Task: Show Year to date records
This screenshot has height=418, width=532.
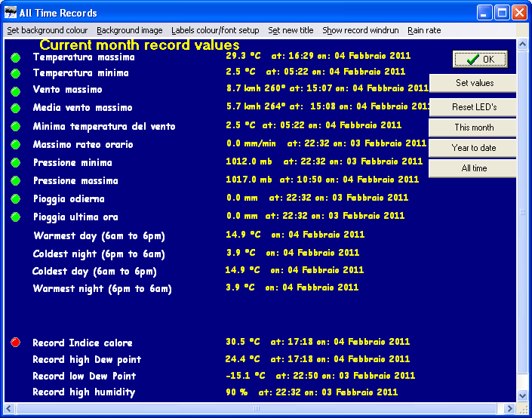Action: point(473,148)
